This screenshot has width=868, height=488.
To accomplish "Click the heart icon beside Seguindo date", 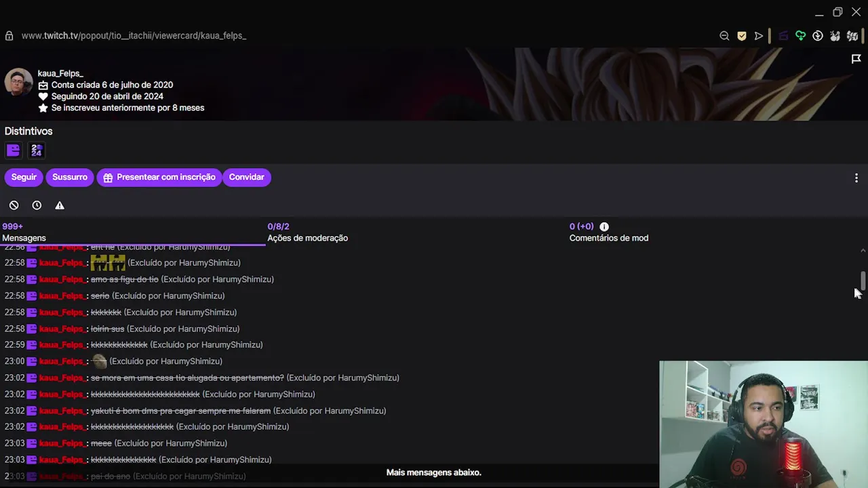I will click(x=43, y=97).
